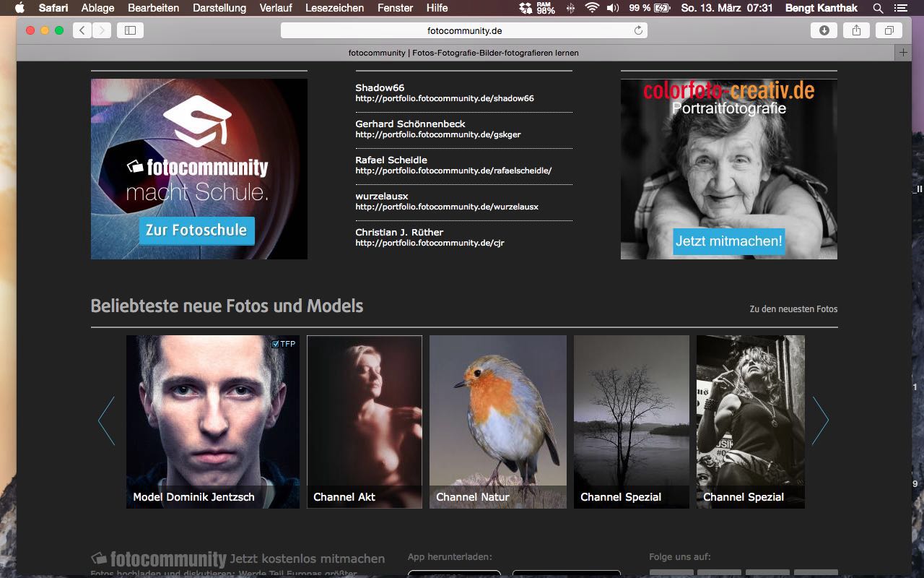This screenshot has height=578, width=924.
Task: Show all tabs overview
Action: (x=889, y=30)
